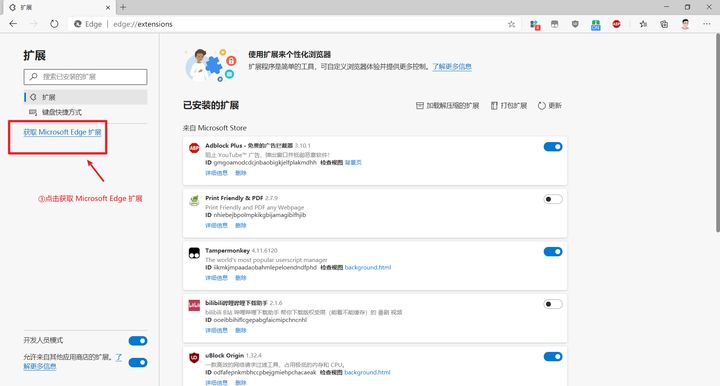Add this page to favorites star icon
The height and width of the screenshot is (386, 720).
pyautogui.click(x=512, y=24)
